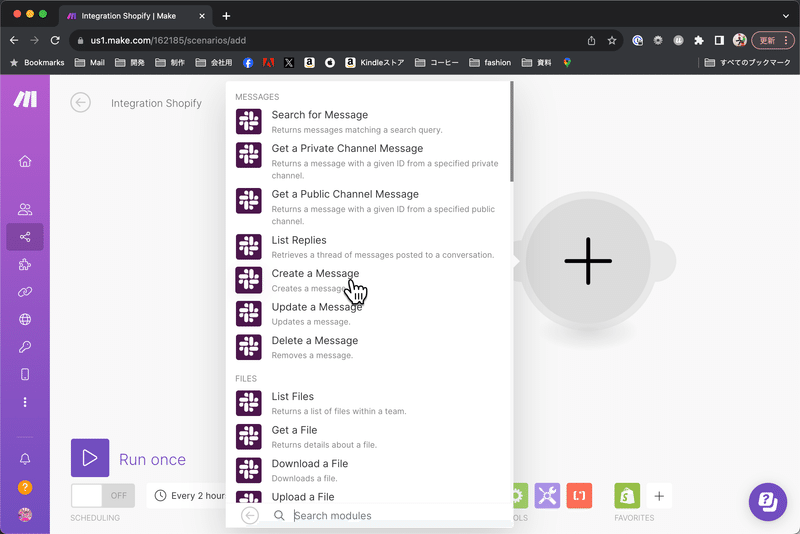
Task: Click the large plus module circle
Action: tap(588, 261)
